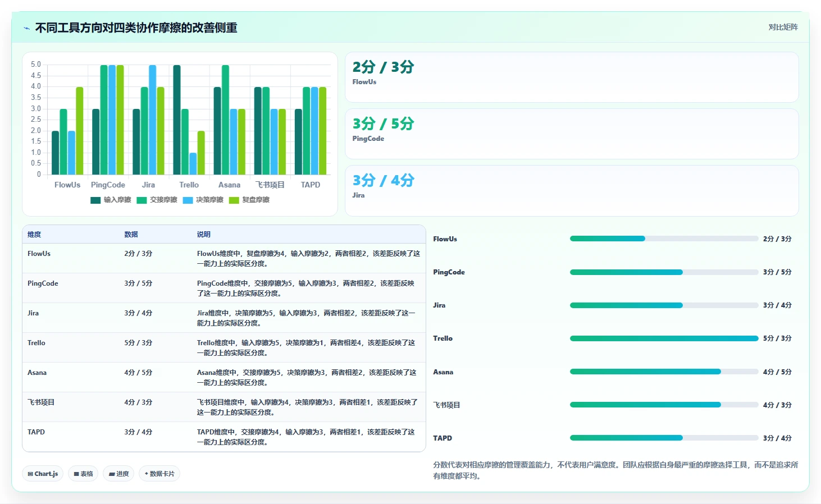
Task: Click the 表格 chip
Action: click(83, 474)
